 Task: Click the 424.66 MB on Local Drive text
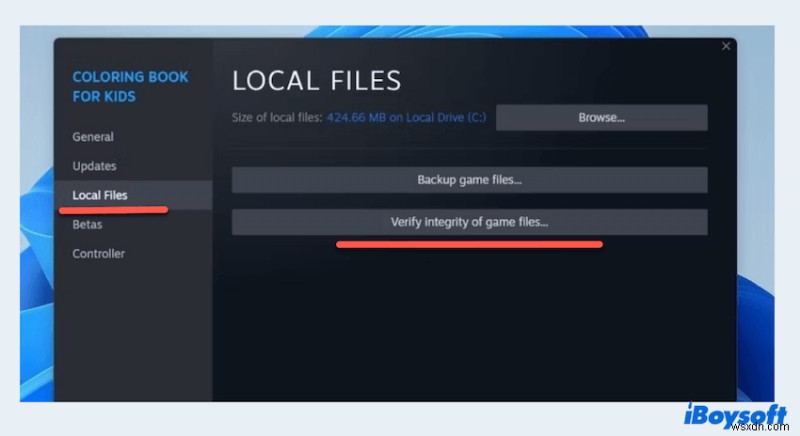[406, 118]
